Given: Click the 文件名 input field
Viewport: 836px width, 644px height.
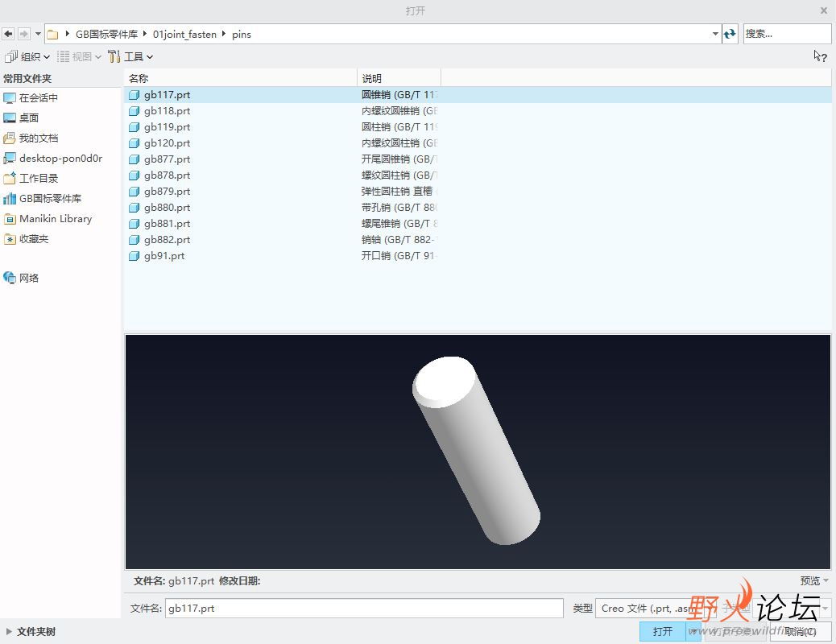Looking at the screenshot, I should coord(364,609).
